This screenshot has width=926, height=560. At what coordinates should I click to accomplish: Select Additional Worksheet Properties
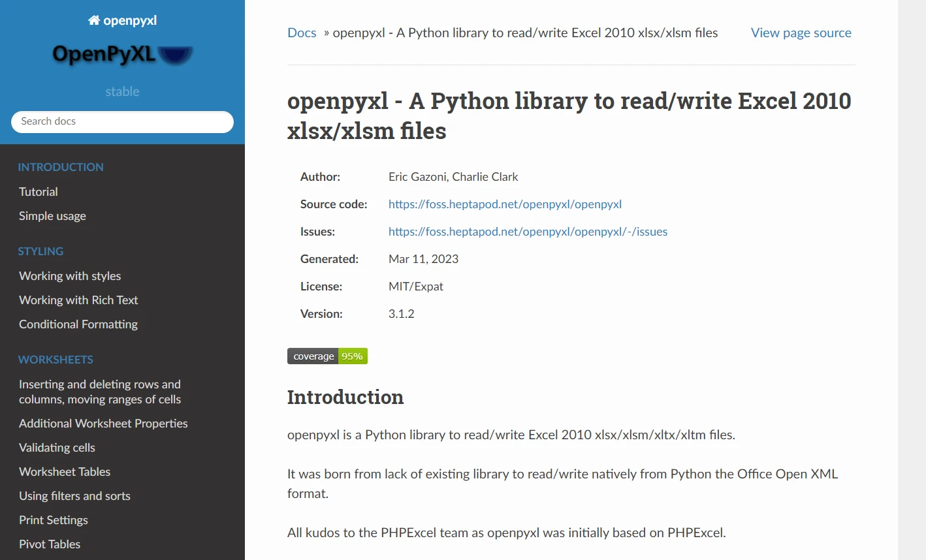[103, 424]
